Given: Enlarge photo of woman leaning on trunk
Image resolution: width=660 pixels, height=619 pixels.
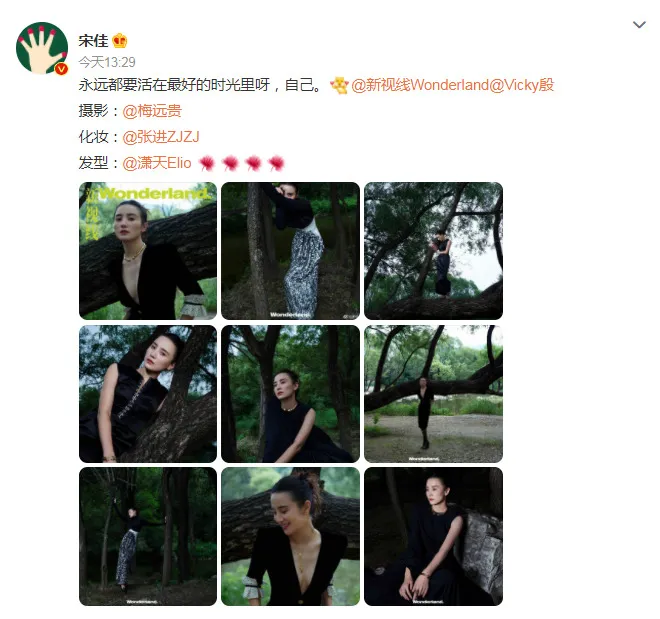Looking at the screenshot, I should click(148, 394).
